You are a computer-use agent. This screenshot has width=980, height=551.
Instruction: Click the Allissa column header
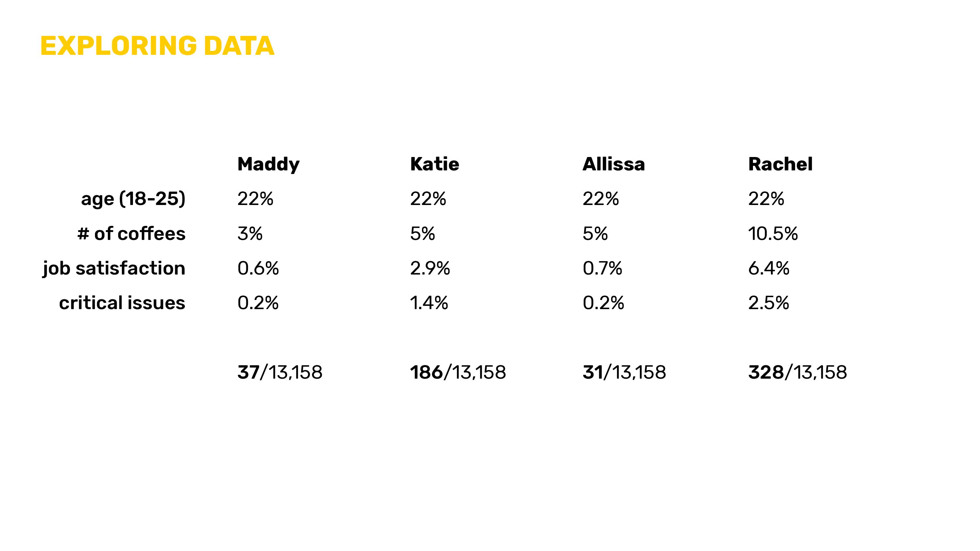(x=613, y=164)
